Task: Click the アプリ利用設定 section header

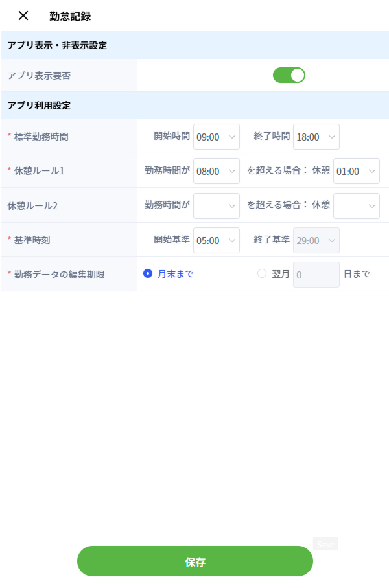Action: tap(39, 106)
